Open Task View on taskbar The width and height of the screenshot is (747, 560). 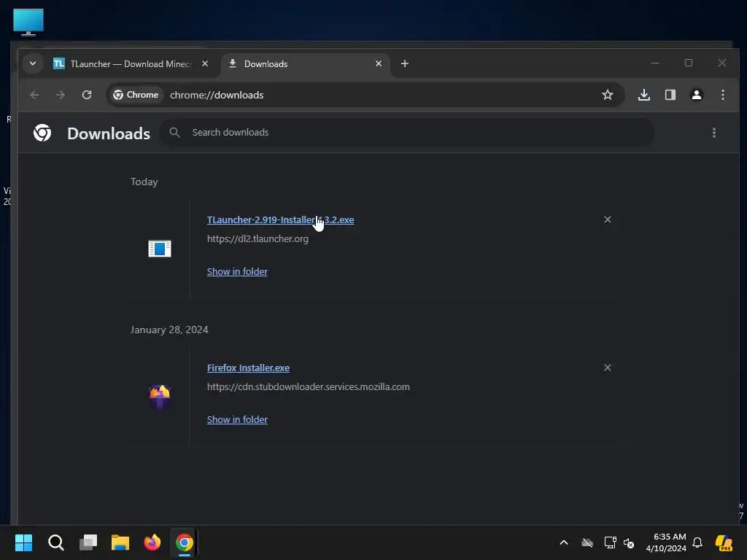point(88,542)
